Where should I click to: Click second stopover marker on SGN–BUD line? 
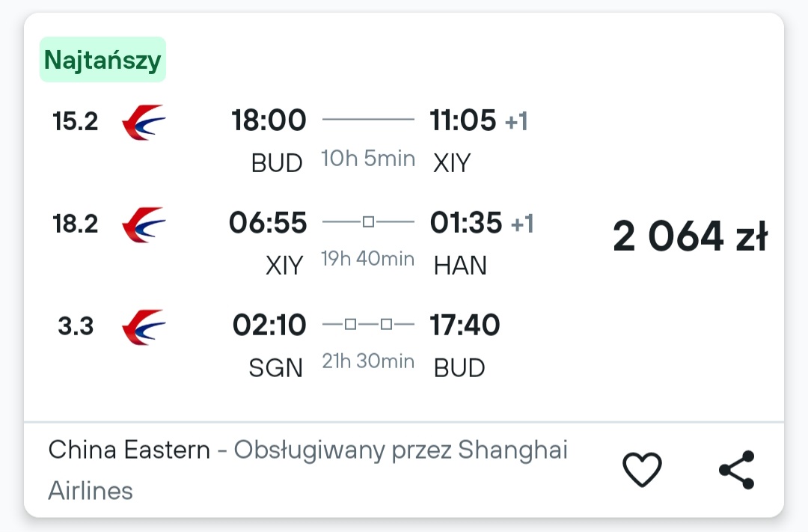[x=387, y=324]
